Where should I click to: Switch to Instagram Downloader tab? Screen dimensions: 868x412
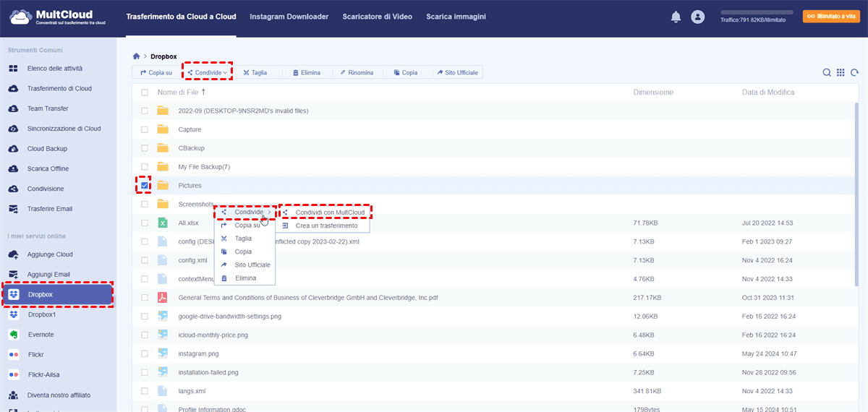pyautogui.click(x=289, y=17)
